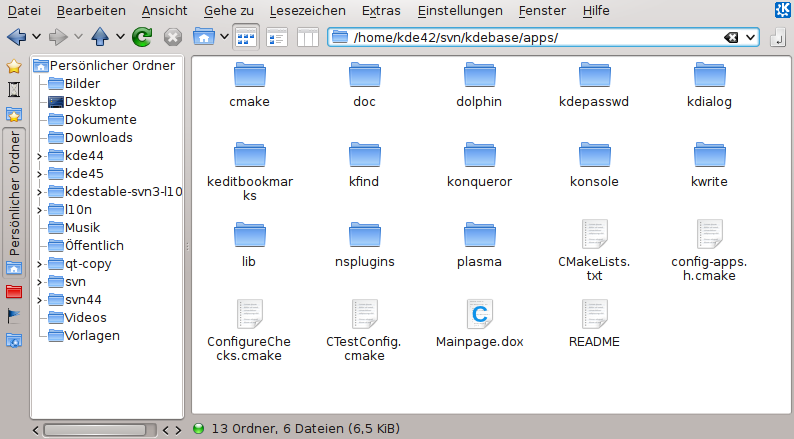This screenshot has width=794, height=439.
Task: Switch to icons view mode
Action: click(x=246, y=38)
